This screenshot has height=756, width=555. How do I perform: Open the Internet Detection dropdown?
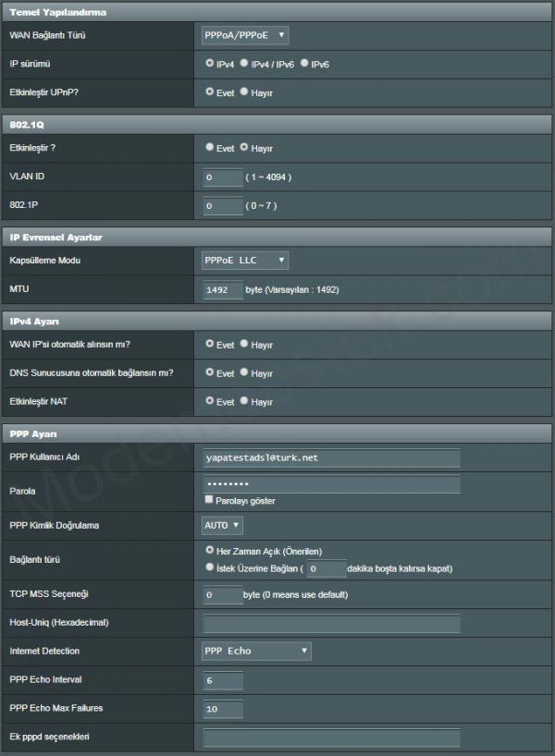pos(256,651)
